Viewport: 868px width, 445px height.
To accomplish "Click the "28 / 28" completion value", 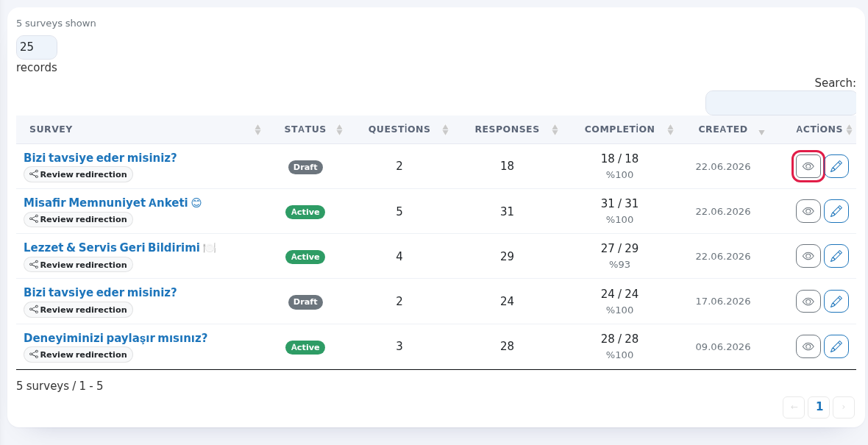I will [x=619, y=339].
